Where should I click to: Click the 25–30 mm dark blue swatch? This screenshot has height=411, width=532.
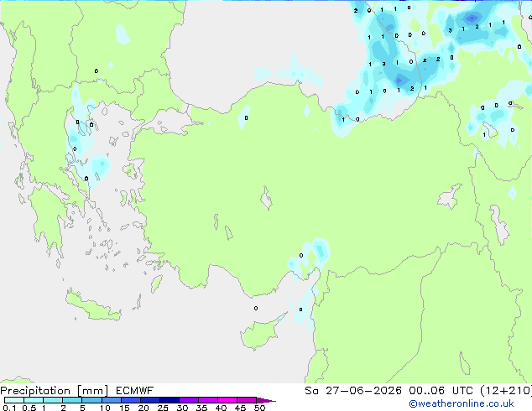(x=170, y=400)
